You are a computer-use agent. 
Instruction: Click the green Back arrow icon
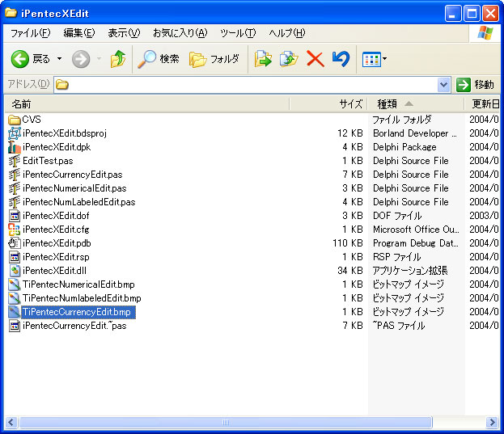[20, 59]
